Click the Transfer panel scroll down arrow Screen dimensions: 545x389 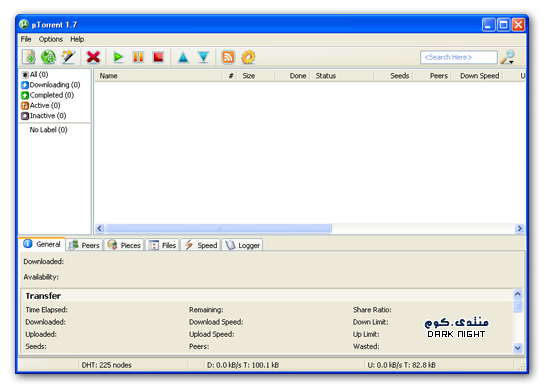(518, 348)
